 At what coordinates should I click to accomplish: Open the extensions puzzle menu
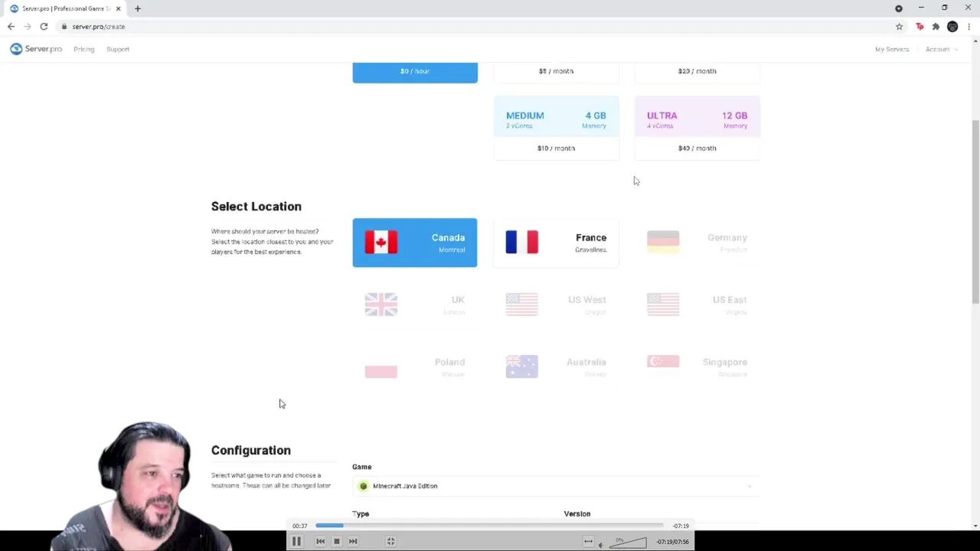click(x=936, y=27)
